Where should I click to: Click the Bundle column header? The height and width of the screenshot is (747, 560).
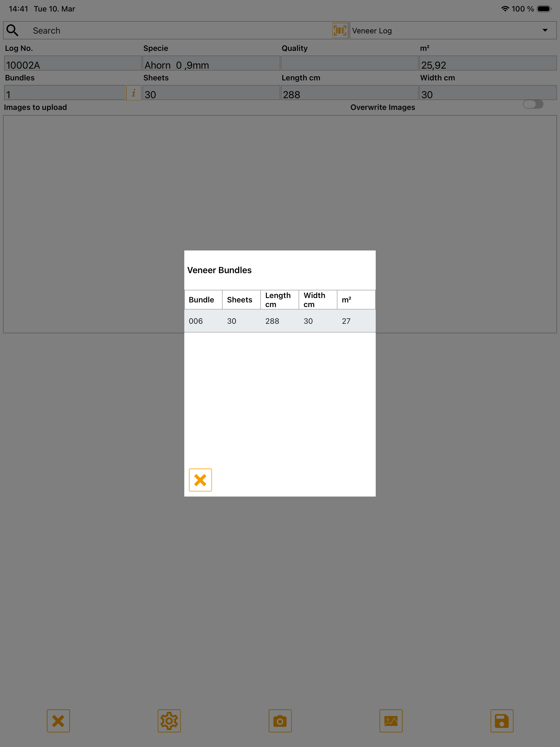(203, 300)
